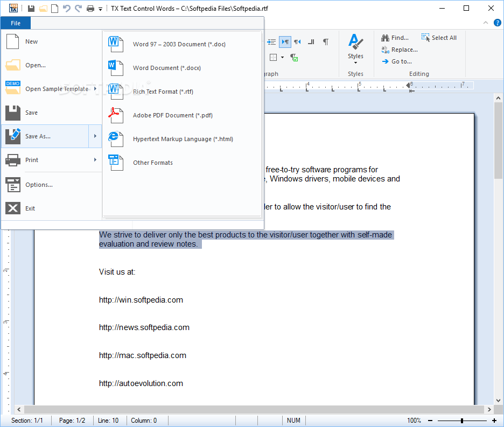Click the Print icon in quick access toolbar
The image size is (504, 427).
90,9
